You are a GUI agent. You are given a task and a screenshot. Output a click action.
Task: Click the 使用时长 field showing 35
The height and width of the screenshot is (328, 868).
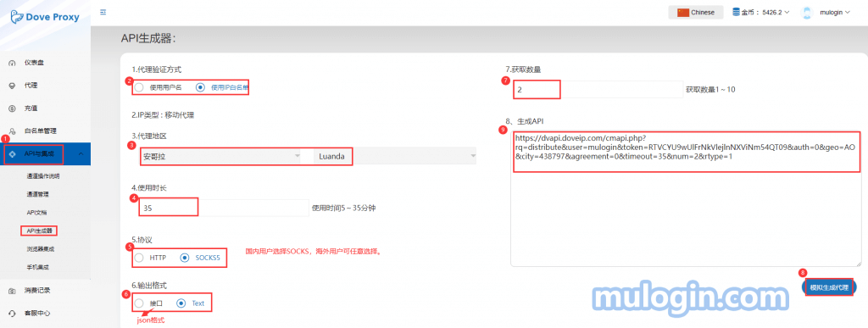coord(223,208)
